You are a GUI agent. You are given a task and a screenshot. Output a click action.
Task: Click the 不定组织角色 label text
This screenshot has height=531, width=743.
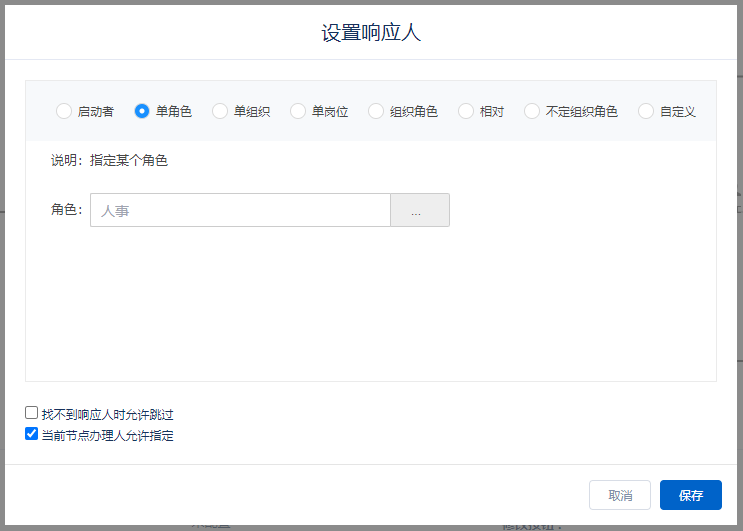coord(581,112)
